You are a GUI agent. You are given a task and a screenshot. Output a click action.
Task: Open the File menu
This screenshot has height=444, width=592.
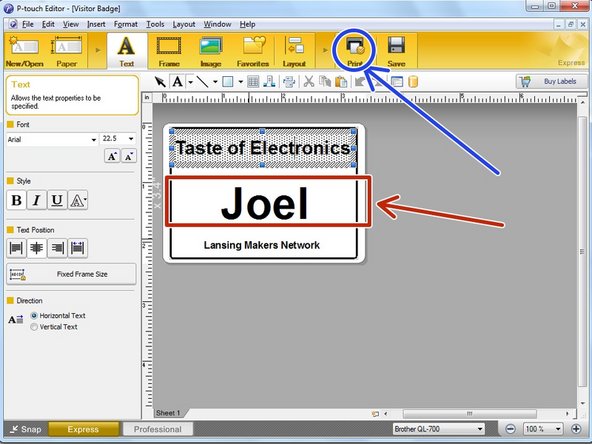(28, 24)
